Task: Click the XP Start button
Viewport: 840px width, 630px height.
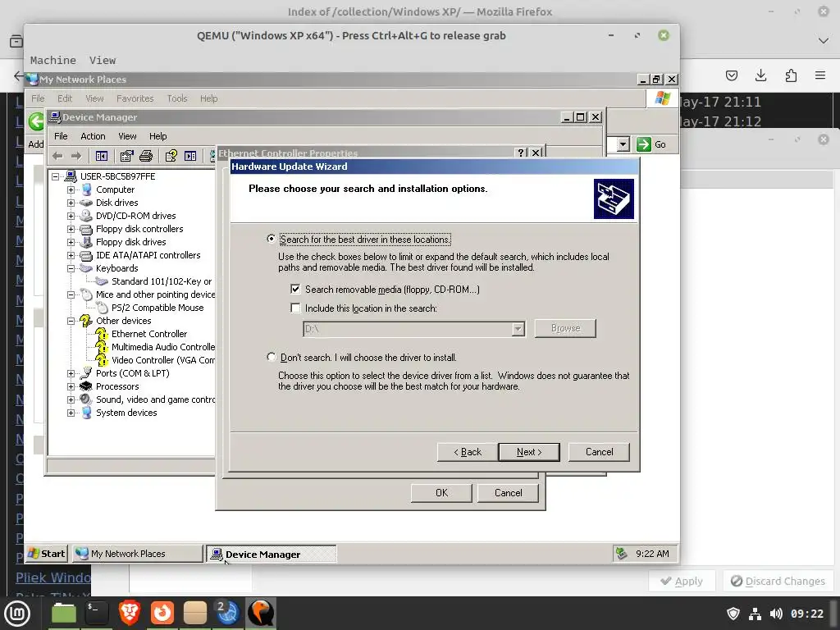Action: tap(47, 554)
